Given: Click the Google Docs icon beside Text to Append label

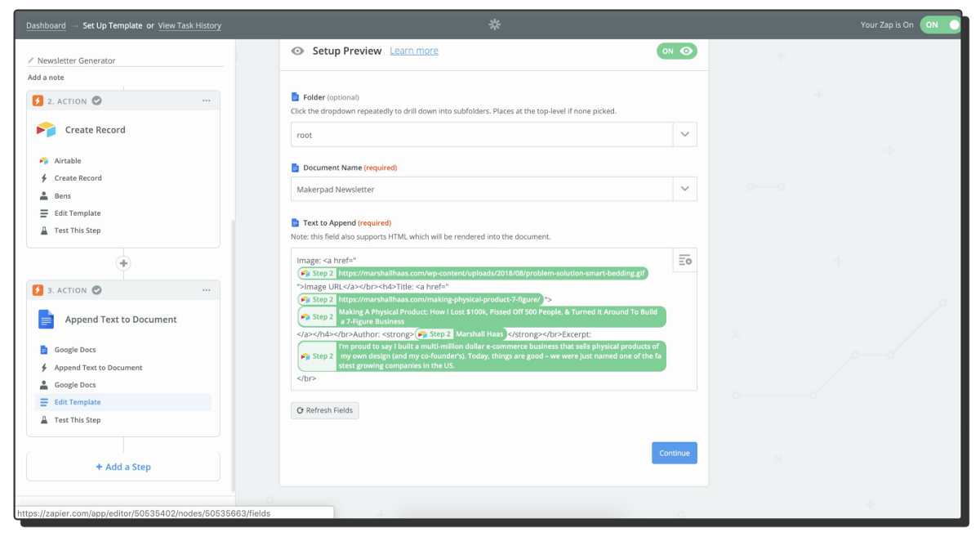Looking at the screenshot, I should 296,222.
